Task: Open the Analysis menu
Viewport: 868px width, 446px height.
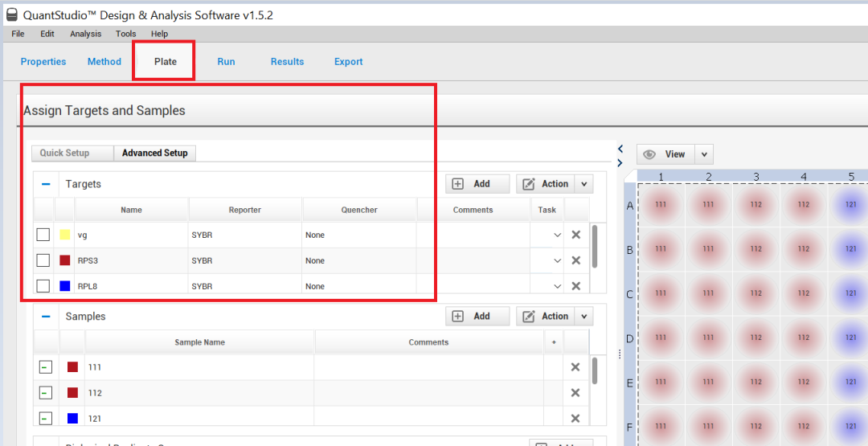Action: point(85,34)
